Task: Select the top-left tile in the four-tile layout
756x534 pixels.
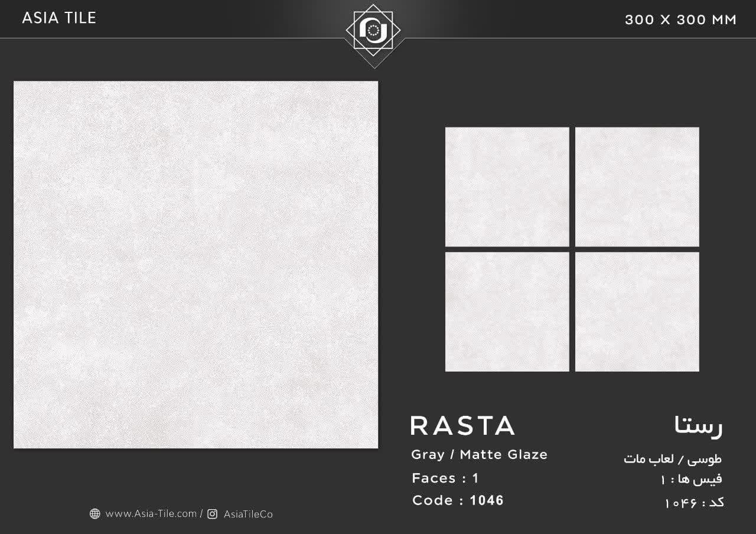Action: click(x=507, y=187)
